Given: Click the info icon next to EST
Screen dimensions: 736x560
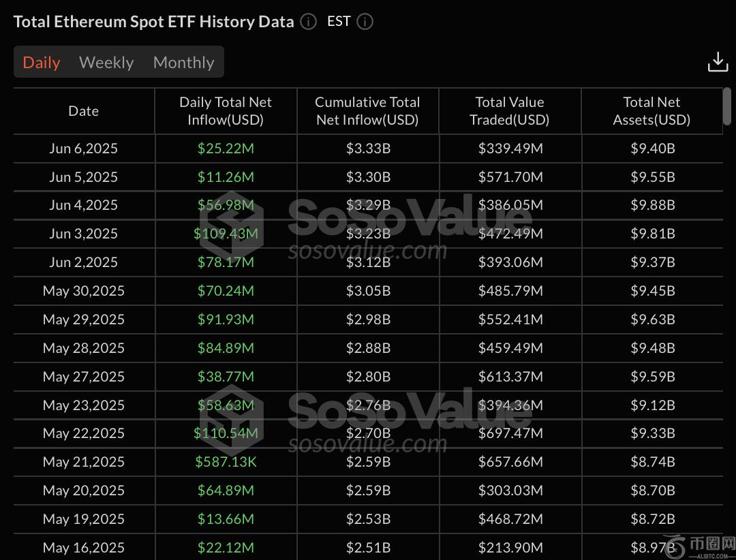Looking at the screenshot, I should coord(365,22).
